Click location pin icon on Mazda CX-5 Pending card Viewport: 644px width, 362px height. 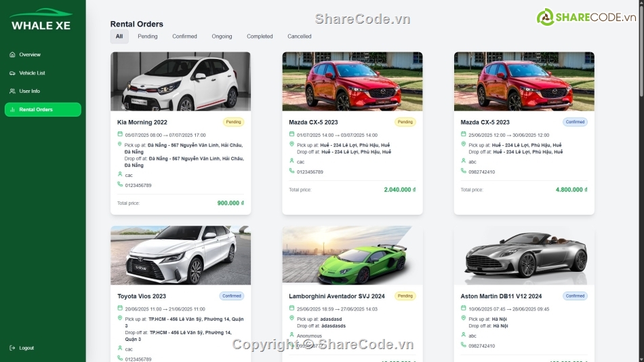[x=291, y=144]
